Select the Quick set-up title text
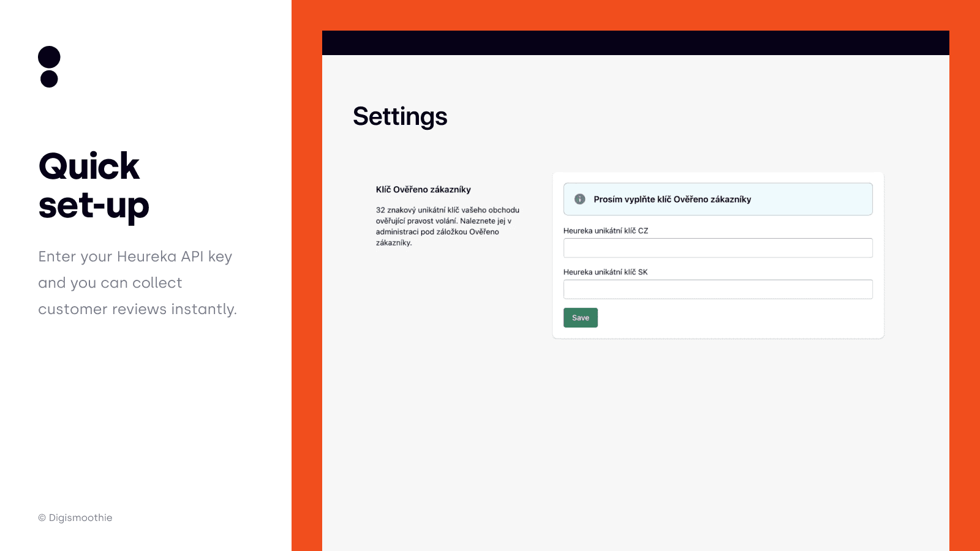This screenshot has height=551, width=980. point(93,184)
